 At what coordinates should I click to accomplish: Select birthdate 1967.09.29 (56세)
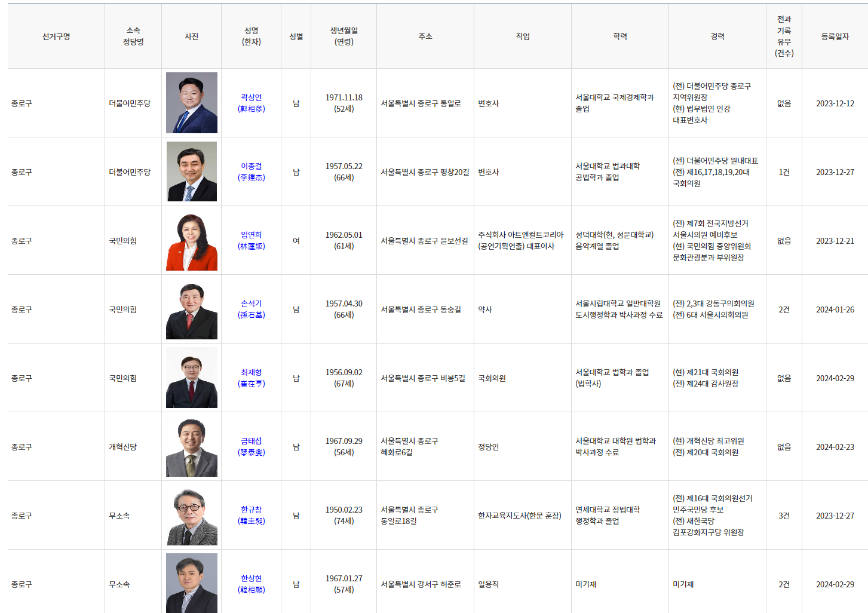coord(344,446)
